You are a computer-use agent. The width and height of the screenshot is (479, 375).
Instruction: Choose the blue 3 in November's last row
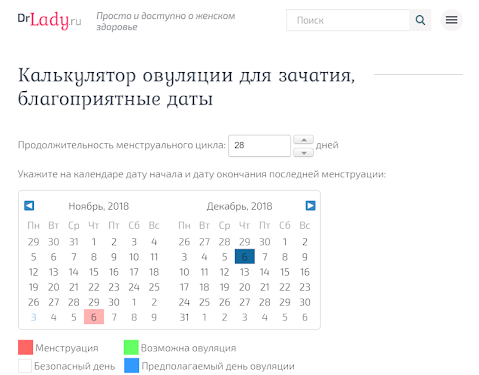(33, 317)
